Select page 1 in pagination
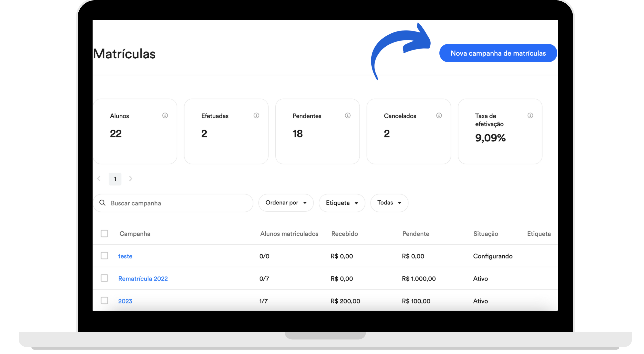The height and width of the screenshot is (354, 644). coord(115,179)
